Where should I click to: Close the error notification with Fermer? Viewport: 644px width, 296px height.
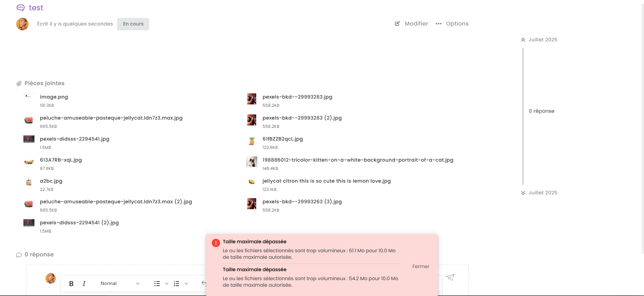(421, 266)
